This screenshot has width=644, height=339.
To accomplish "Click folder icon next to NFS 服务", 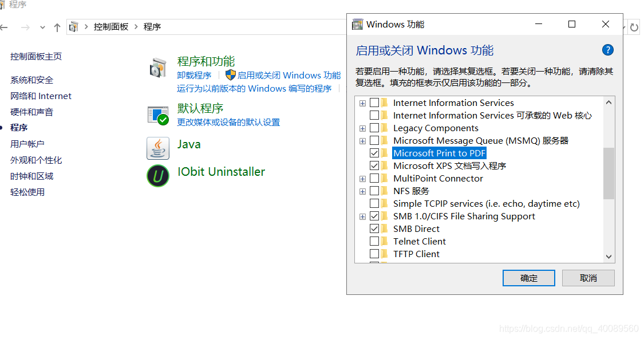I will tap(385, 191).
